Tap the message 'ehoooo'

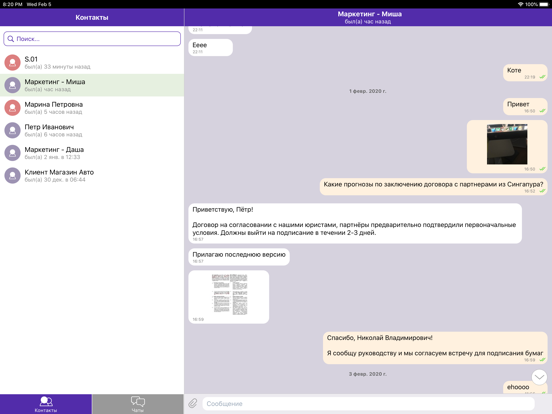click(525, 388)
